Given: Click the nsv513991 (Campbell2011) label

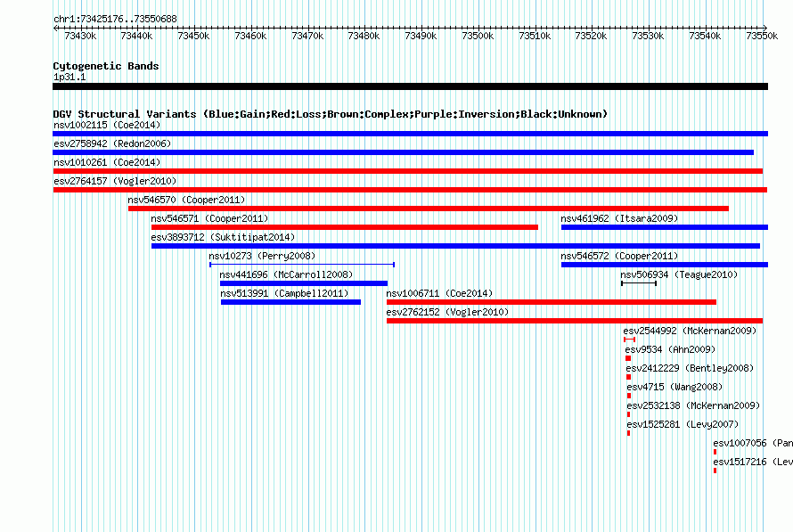Looking at the screenshot, I should pos(284,293).
